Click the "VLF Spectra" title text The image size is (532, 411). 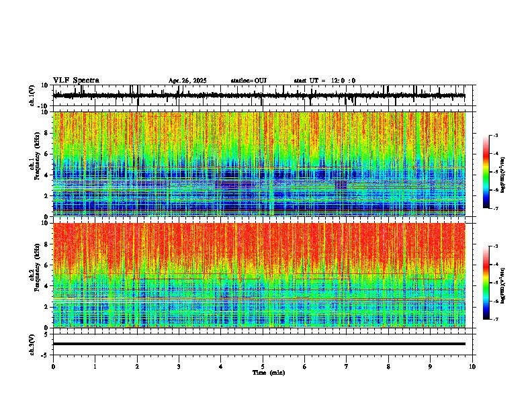tap(76, 81)
